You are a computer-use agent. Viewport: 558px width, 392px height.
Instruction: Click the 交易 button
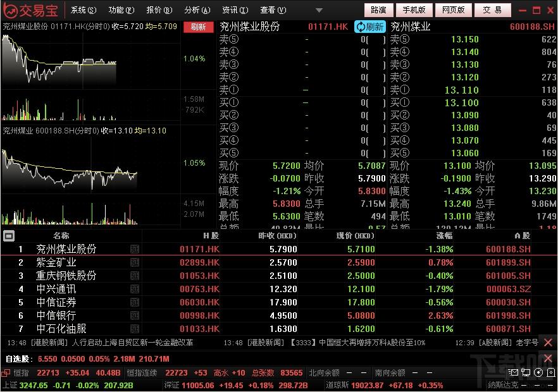[492, 10]
